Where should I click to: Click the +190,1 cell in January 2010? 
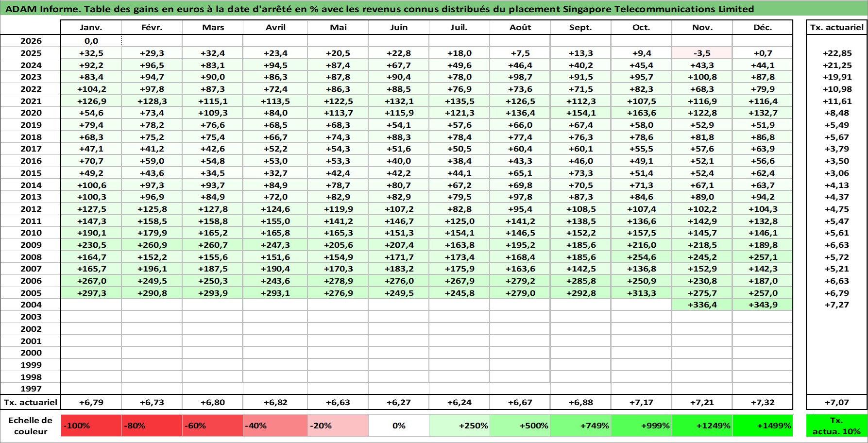coord(91,233)
